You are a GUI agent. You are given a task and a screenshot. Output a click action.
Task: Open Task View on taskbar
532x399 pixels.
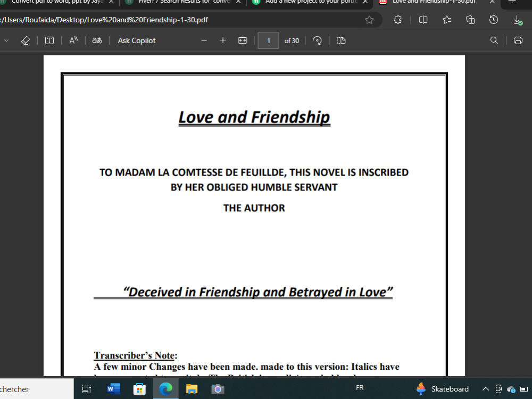click(87, 389)
